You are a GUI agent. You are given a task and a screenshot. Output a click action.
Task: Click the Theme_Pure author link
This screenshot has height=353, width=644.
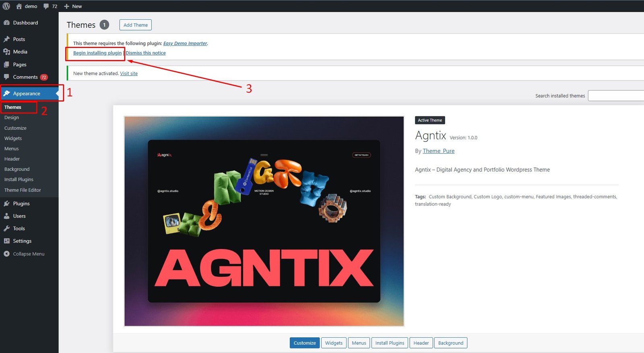439,151
